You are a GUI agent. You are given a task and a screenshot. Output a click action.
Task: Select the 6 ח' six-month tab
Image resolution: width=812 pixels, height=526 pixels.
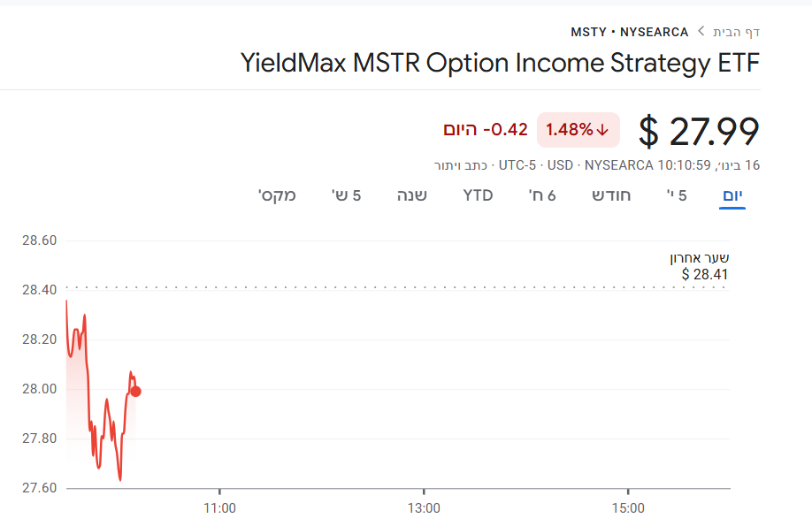[x=542, y=195]
